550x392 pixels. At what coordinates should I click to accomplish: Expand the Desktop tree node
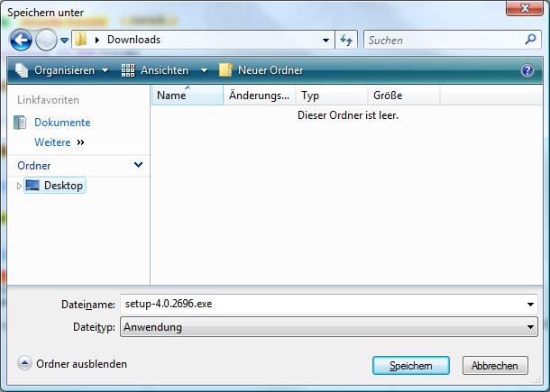tap(19, 186)
